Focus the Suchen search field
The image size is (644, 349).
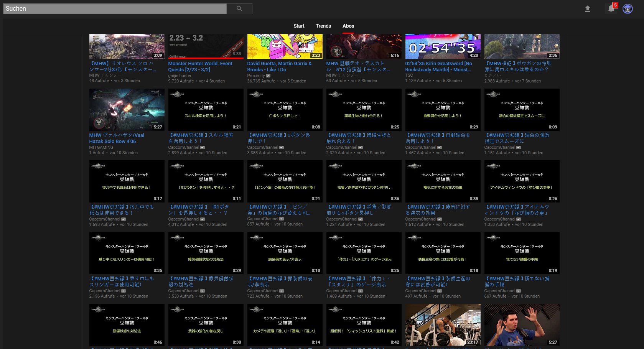[115, 8]
